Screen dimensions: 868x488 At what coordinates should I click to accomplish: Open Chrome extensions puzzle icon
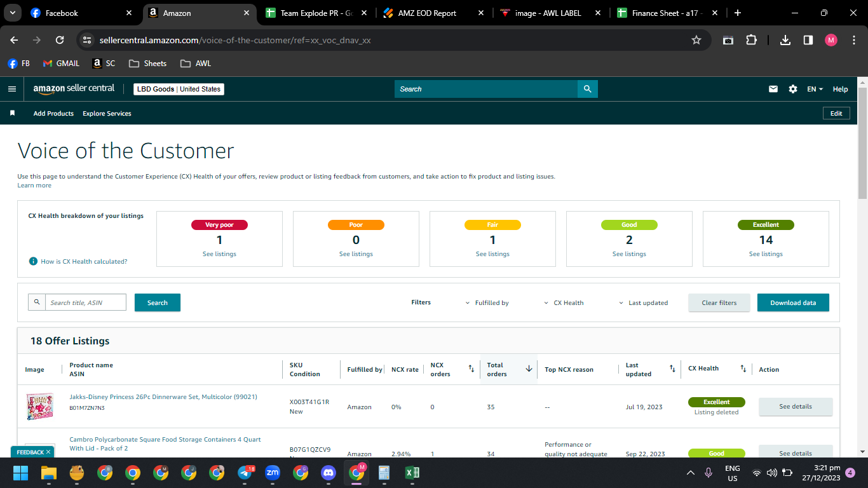click(x=751, y=40)
